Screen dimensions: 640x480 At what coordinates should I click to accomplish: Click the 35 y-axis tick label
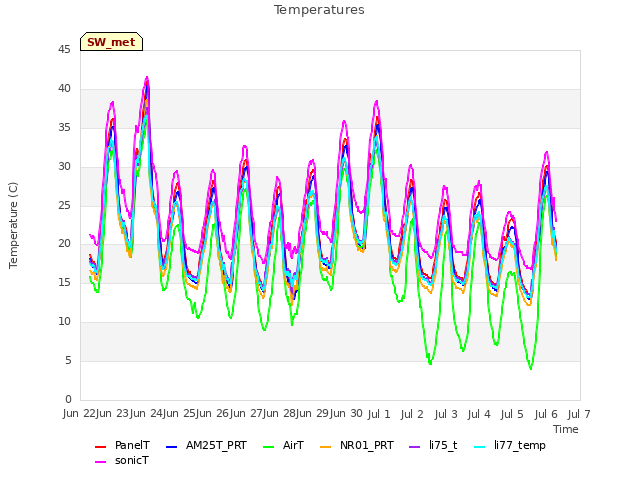64,128
